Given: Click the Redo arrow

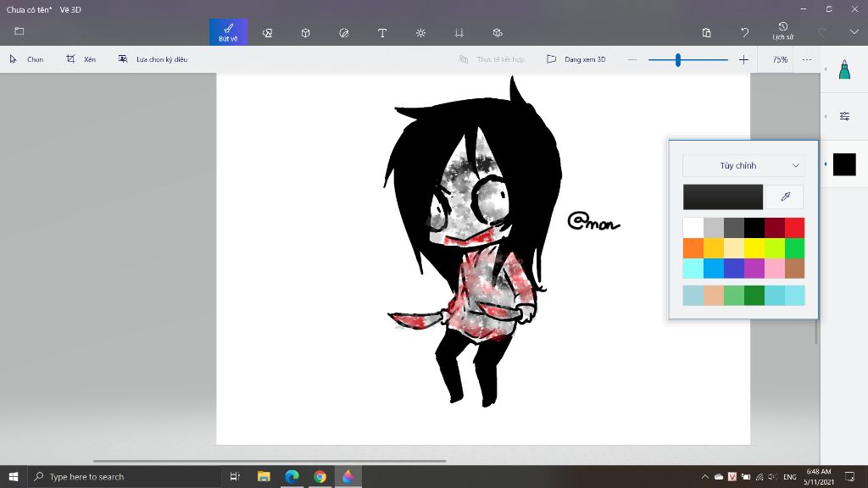Looking at the screenshot, I should (822, 33).
